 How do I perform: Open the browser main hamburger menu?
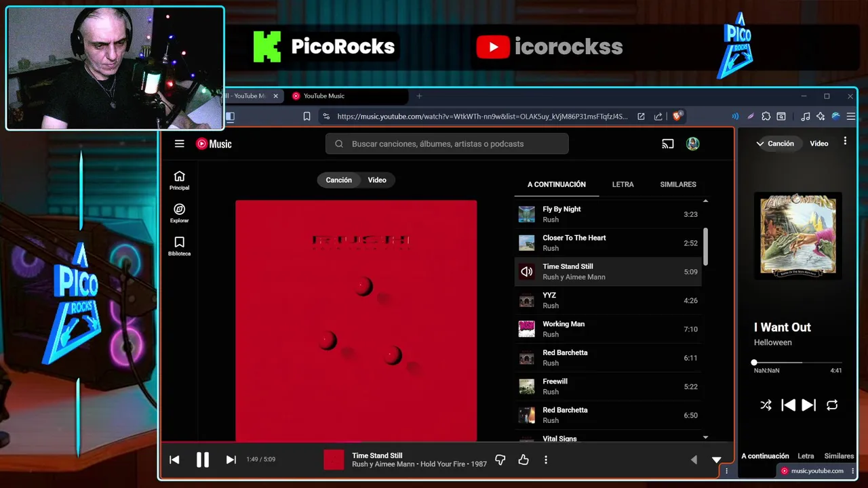(851, 117)
